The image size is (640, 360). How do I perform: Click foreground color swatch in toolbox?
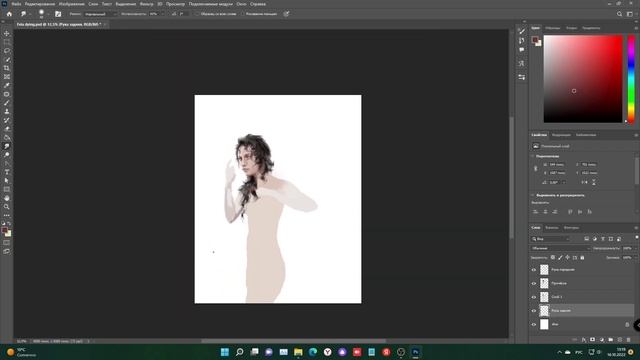[5, 231]
